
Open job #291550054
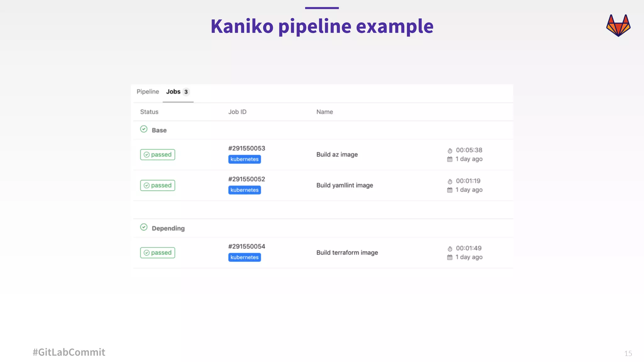tap(247, 246)
